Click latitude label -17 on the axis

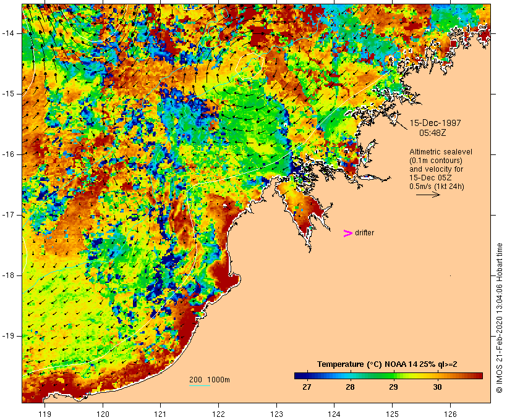tap(10, 215)
